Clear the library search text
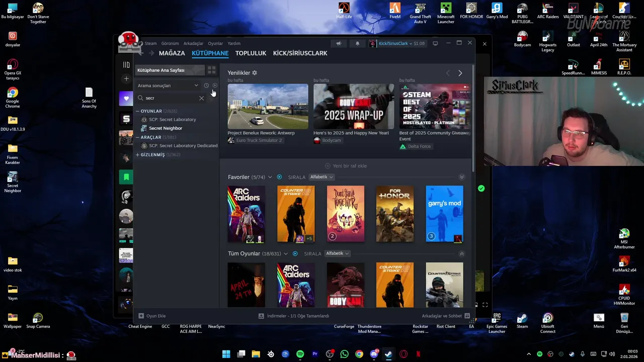The width and height of the screenshot is (644, 362). coord(201,98)
